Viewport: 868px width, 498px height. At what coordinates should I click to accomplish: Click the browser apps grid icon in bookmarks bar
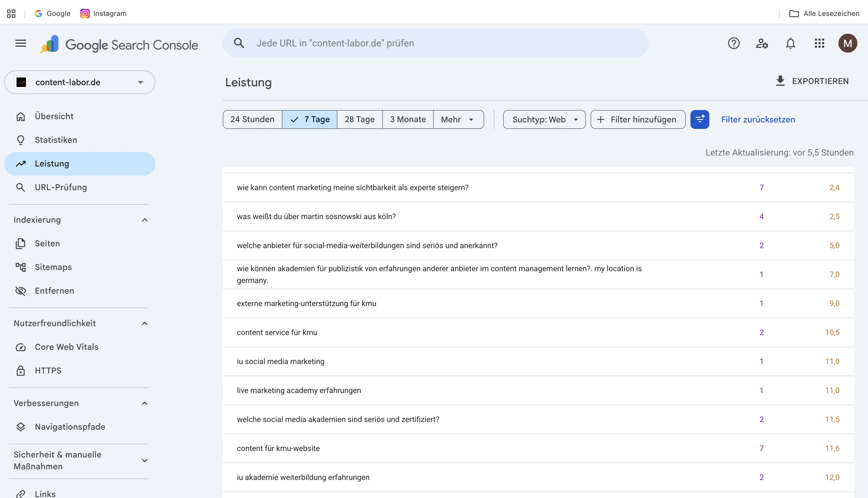11,14
